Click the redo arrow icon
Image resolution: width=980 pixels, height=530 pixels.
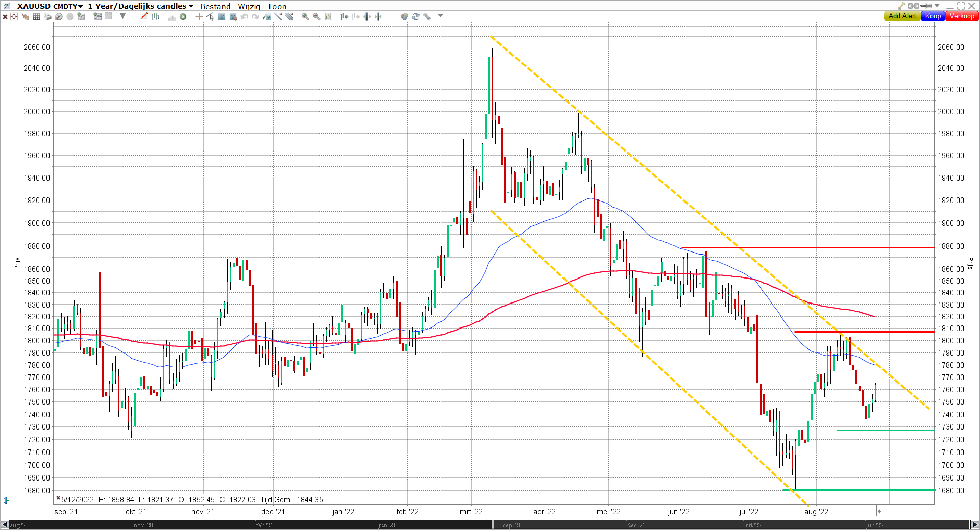coord(255,16)
